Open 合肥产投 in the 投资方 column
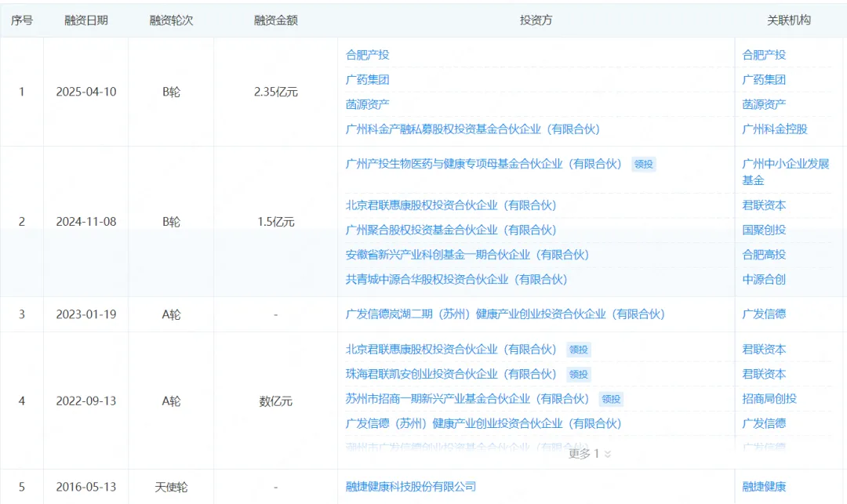Image resolution: width=847 pixels, height=504 pixels. pyautogui.click(x=367, y=55)
